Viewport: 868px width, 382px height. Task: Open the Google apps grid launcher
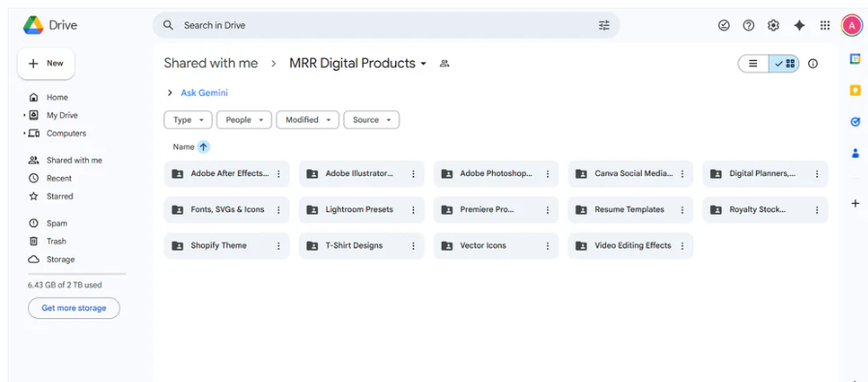click(825, 25)
